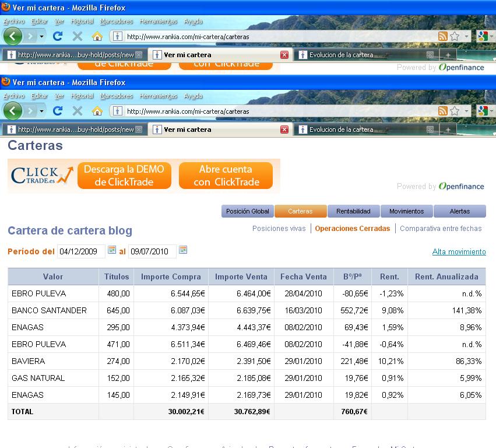The image size is (496, 448).
Task: Close the 'Ver mi cartera' tab in the upper window
Action: click(x=284, y=55)
